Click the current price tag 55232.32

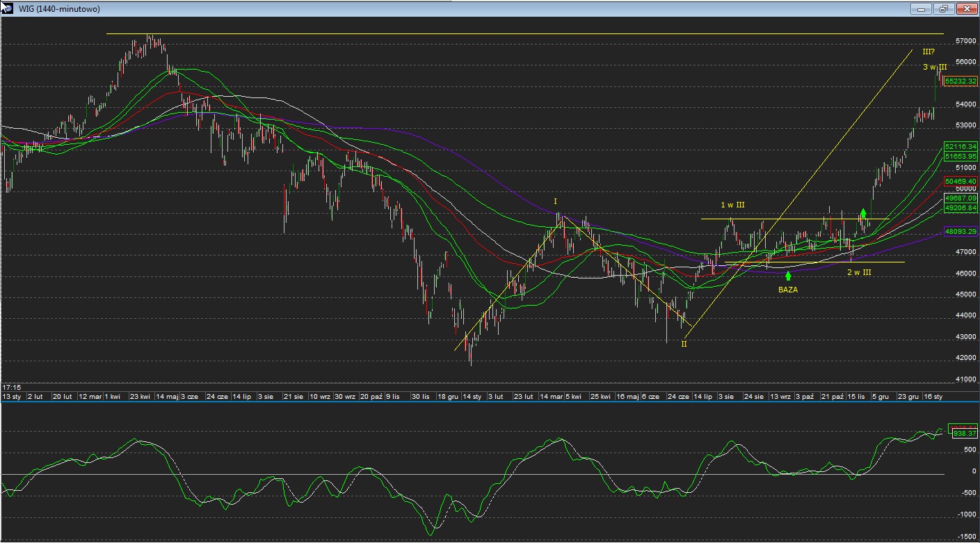[x=961, y=81]
